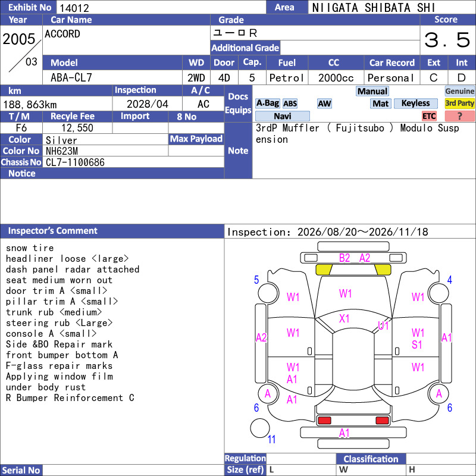Click the 2WD drive value

pos(196,78)
